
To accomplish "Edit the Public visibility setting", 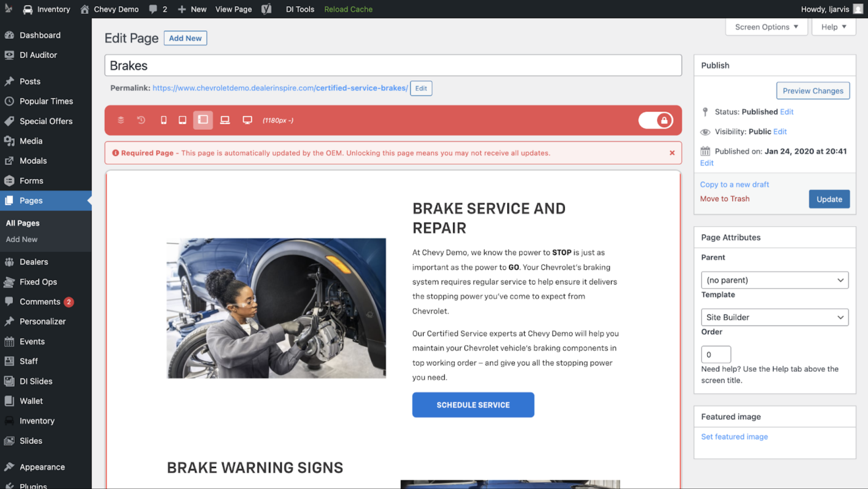I will 780,131.
